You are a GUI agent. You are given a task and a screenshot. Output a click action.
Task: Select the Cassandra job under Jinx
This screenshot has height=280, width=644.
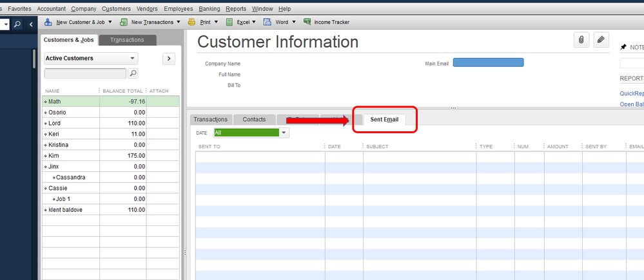click(111, 178)
